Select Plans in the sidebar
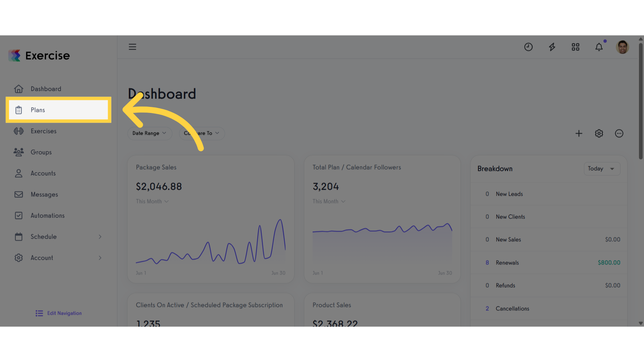The width and height of the screenshot is (644, 362). (x=58, y=110)
